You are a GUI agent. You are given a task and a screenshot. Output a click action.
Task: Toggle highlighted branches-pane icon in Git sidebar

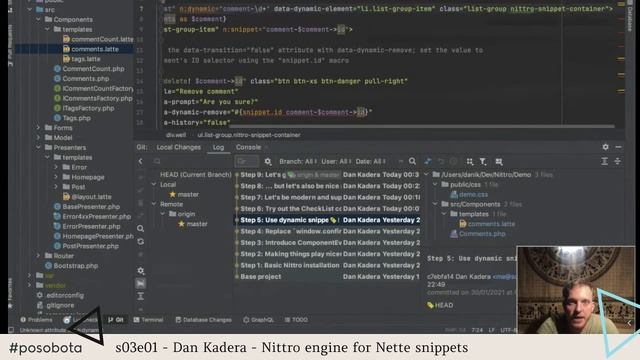(x=140, y=283)
